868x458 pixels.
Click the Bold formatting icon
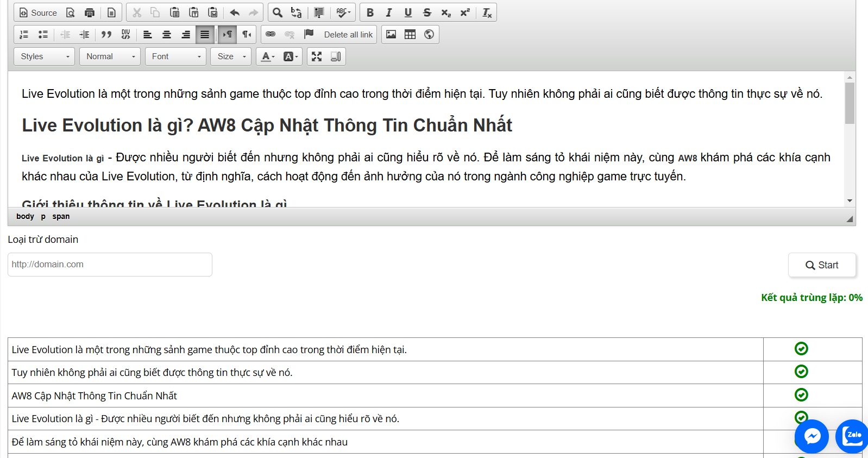click(370, 12)
